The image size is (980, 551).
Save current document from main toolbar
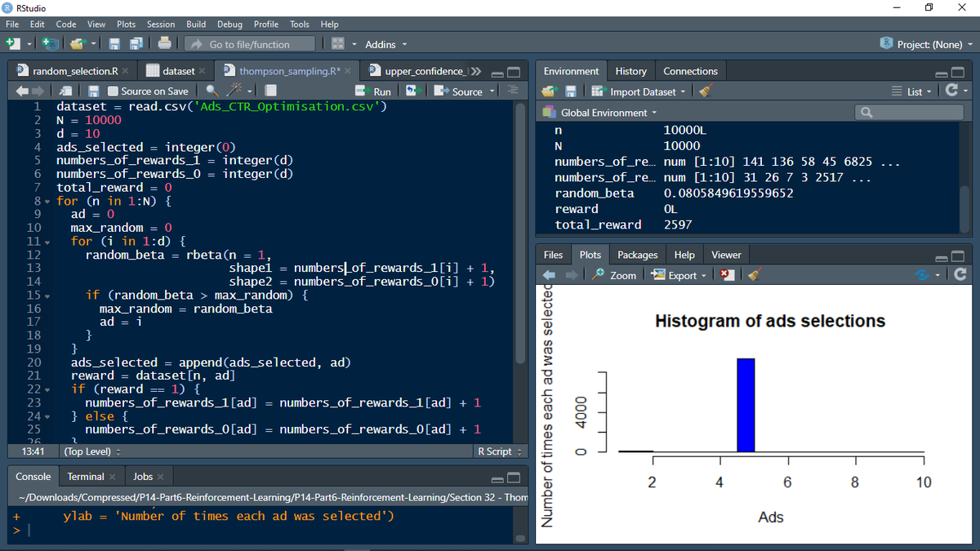point(115,44)
